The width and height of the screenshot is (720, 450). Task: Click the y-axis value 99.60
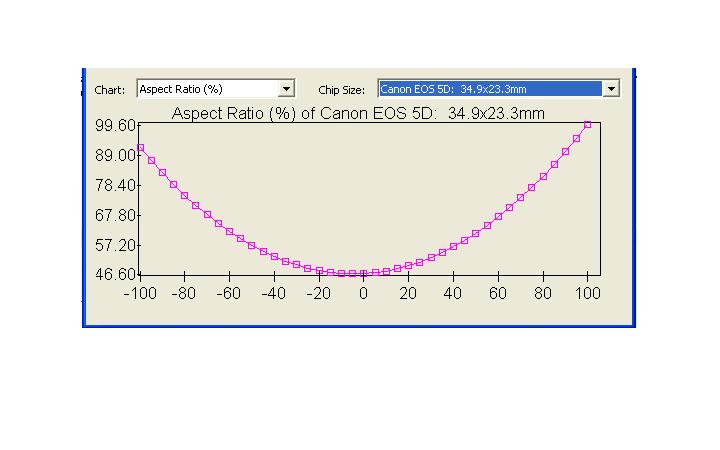[x=115, y=125]
